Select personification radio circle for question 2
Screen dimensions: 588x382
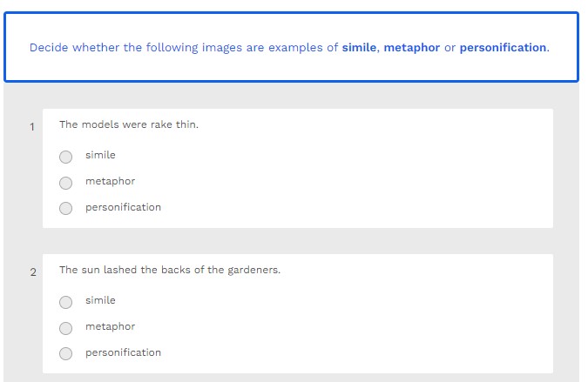tap(66, 354)
